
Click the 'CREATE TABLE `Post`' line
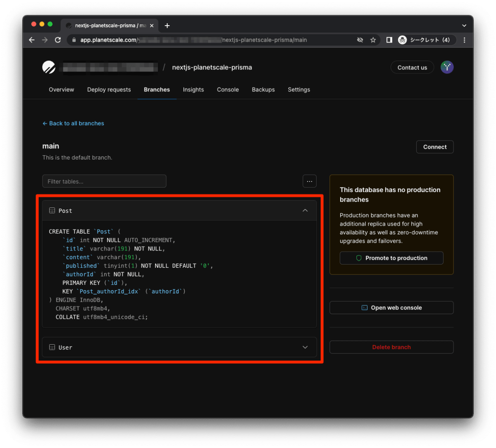(85, 231)
